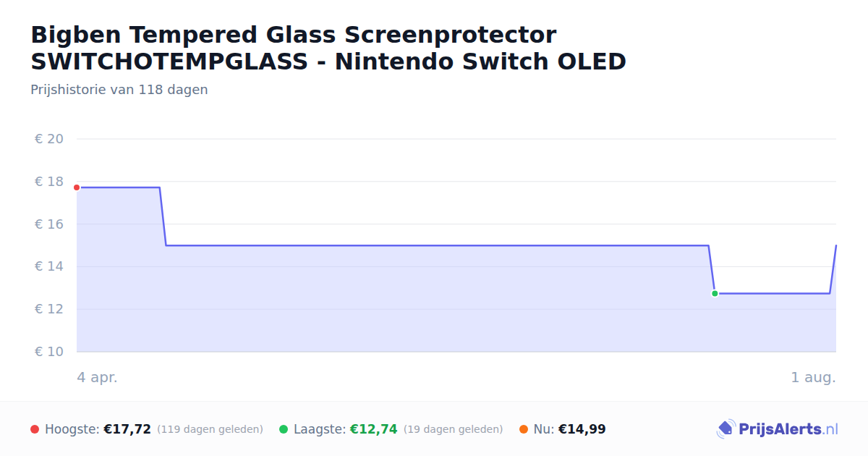
Task: Select the €14,99 current price value
Action: pos(582,429)
